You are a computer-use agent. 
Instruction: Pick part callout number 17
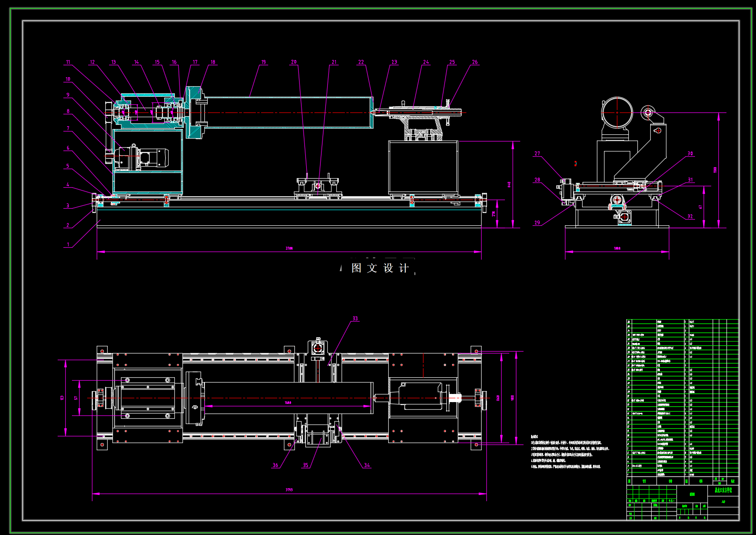(x=195, y=62)
